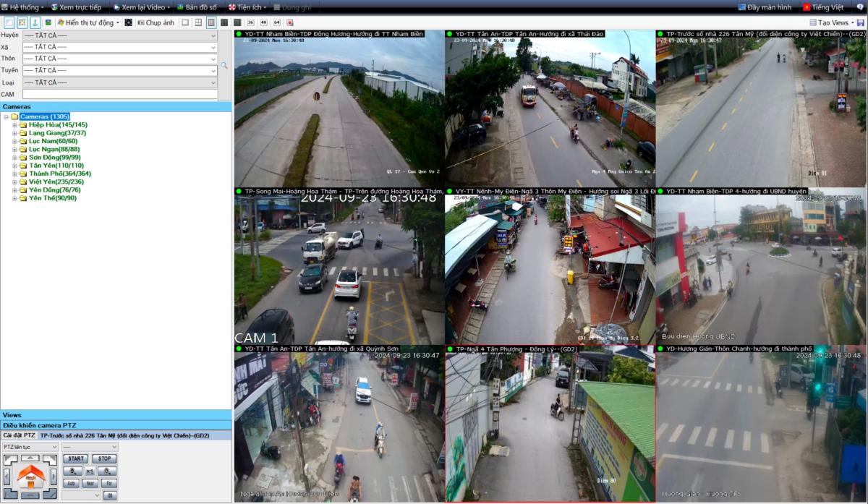Click the PTZ zoom-in magnifier button
The image size is (868, 504).
point(107,471)
